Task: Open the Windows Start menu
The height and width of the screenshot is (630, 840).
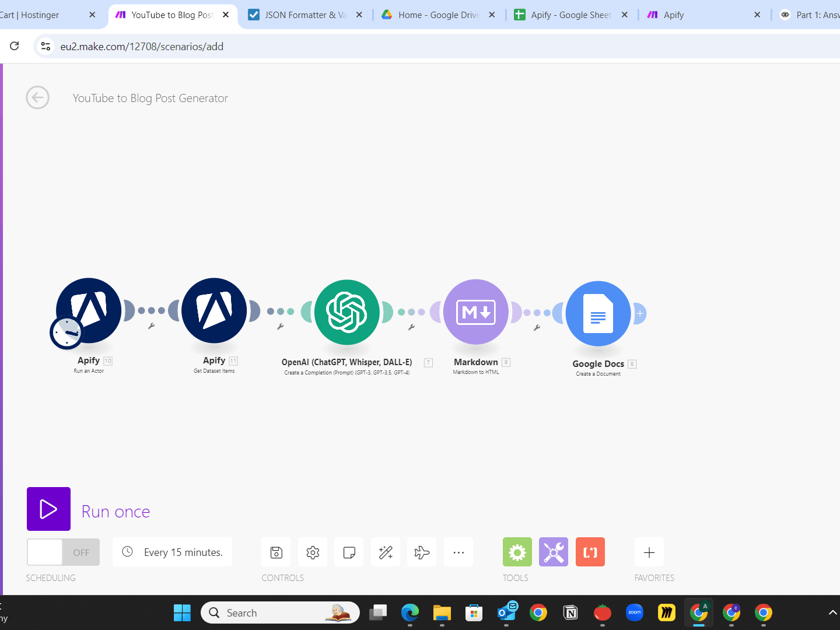Action: (182, 612)
